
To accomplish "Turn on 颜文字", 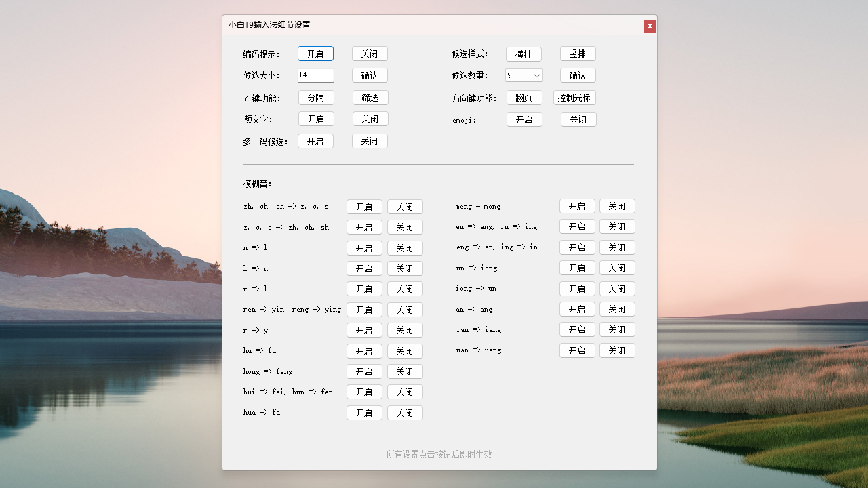I will click(x=316, y=119).
